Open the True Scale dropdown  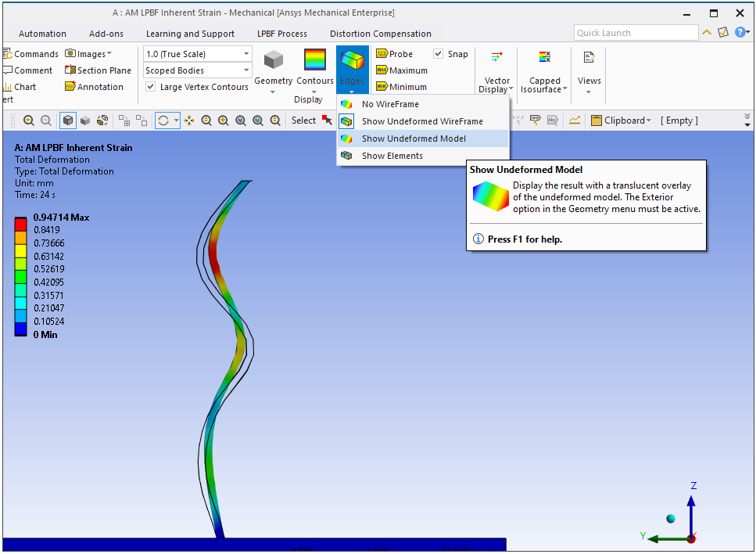click(198, 53)
